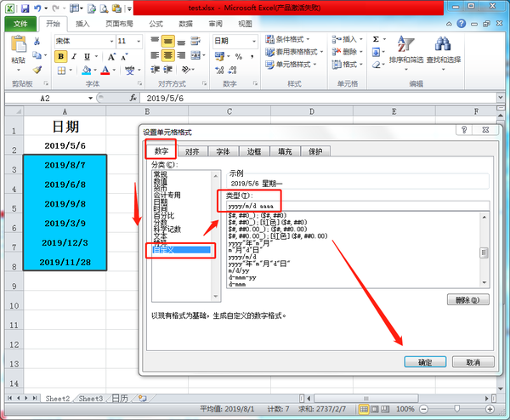The image size is (510, 420).
Task: Decrease font size with small A icon
Action: pyautogui.click(x=124, y=57)
